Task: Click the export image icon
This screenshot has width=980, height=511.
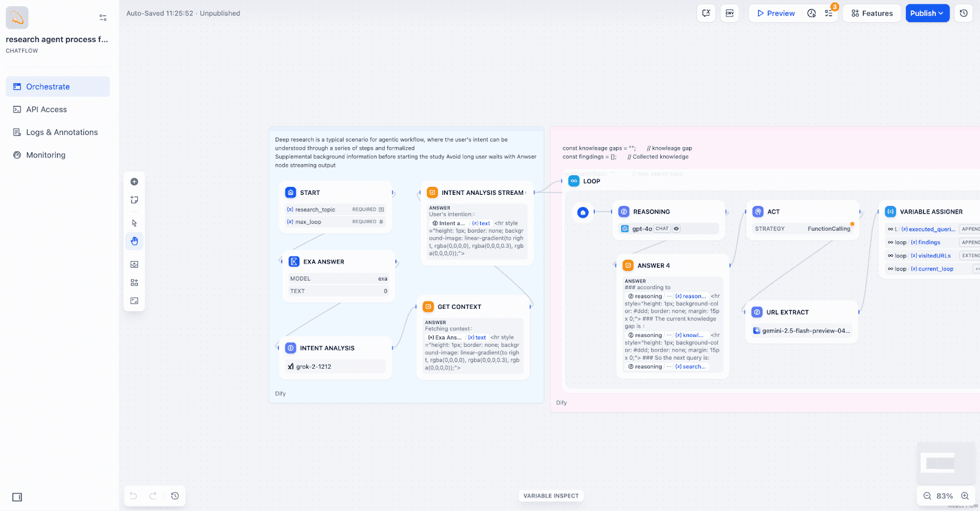Action: tap(134, 265)
